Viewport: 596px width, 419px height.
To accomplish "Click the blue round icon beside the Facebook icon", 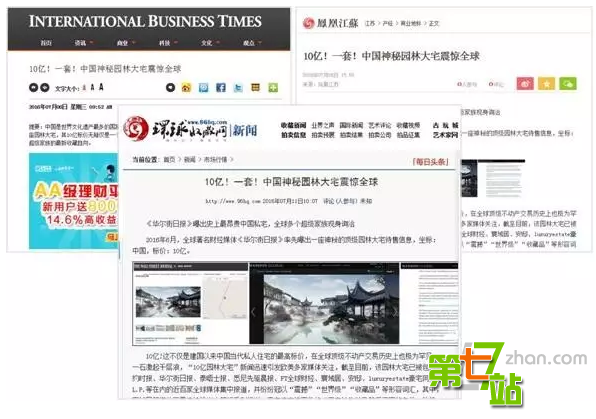I will point(203,88).
